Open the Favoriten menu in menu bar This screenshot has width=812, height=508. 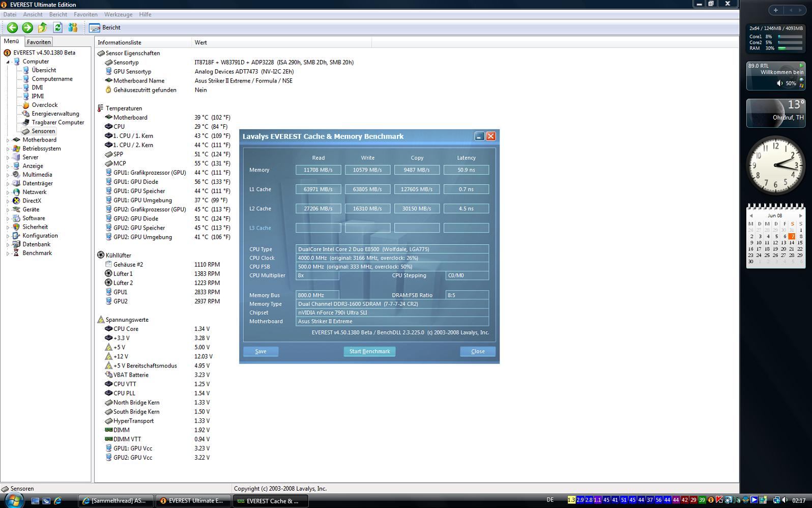(85, 14)
